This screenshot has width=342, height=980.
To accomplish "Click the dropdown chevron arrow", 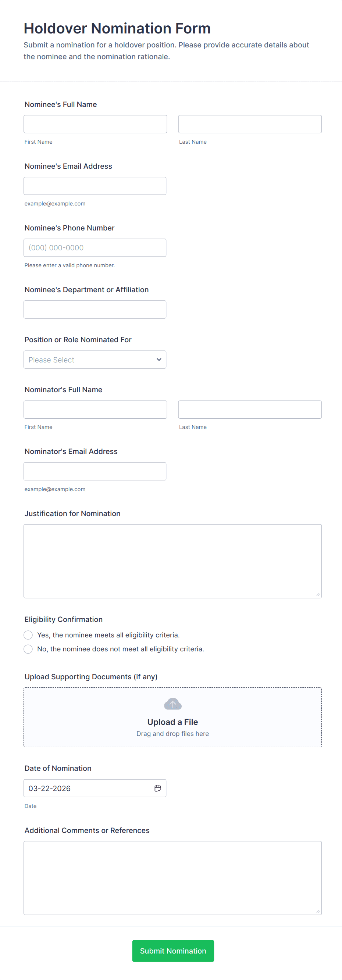I will coord(159,360).
